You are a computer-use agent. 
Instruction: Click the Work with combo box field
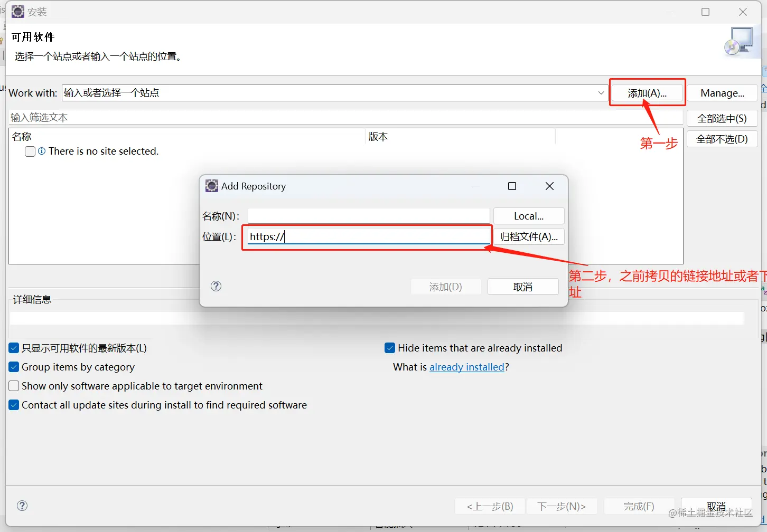click(x=335, y=93)
